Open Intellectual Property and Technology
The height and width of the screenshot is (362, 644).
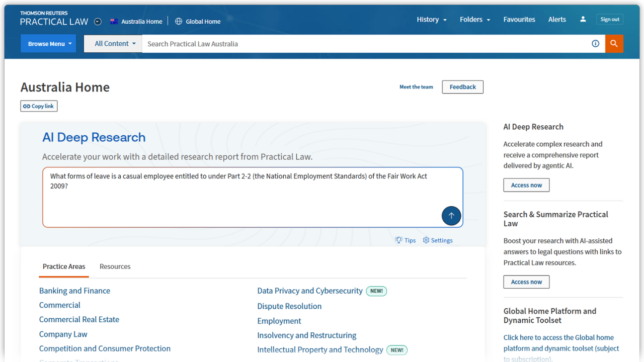pyautogui.click(x=320, y=350)
